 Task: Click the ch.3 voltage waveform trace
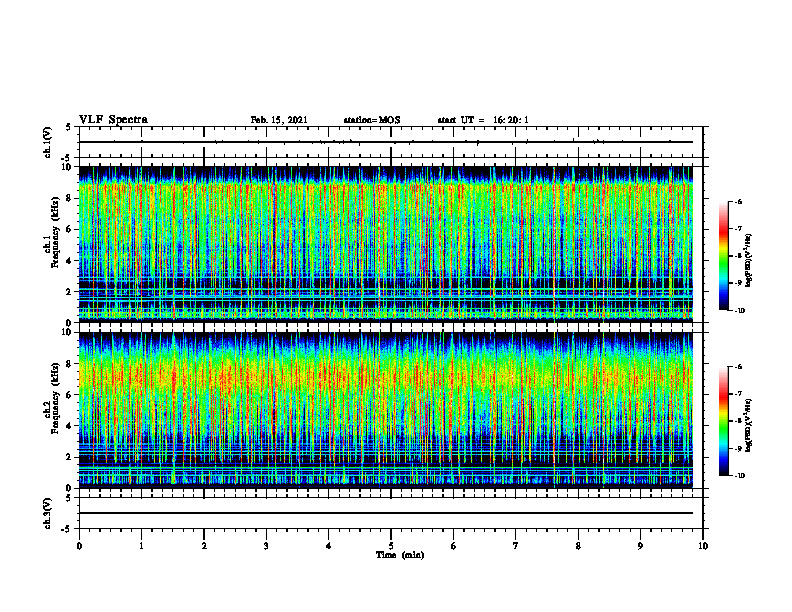(x=385, y=513)
